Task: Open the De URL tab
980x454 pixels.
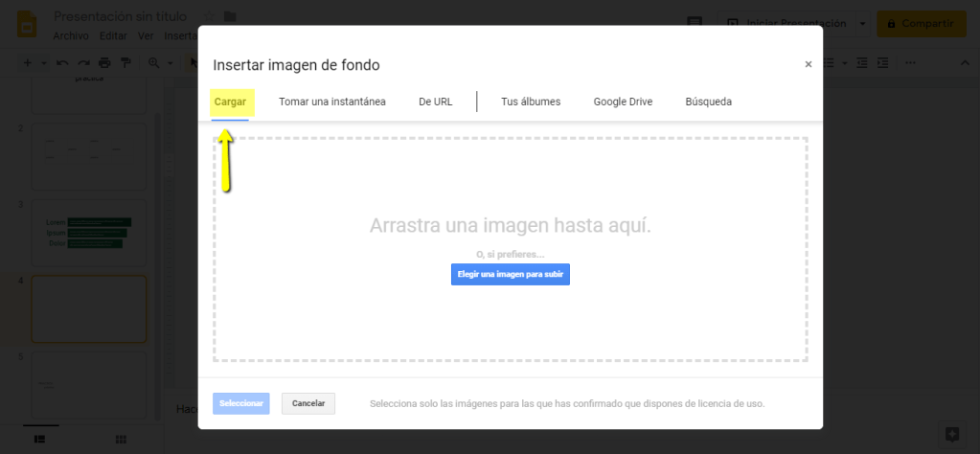Action: [x=435, y=102]
